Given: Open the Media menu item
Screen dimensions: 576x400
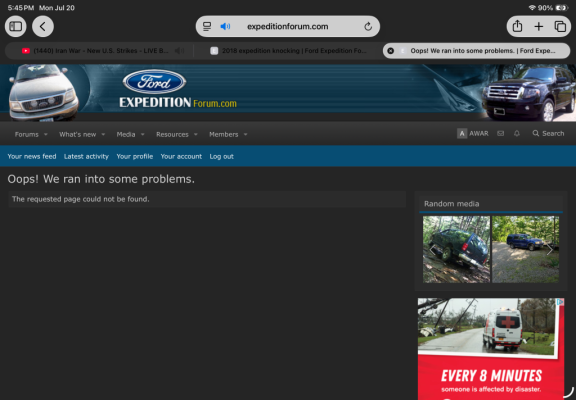Looking at the screenshot, I should click(126, 134).
